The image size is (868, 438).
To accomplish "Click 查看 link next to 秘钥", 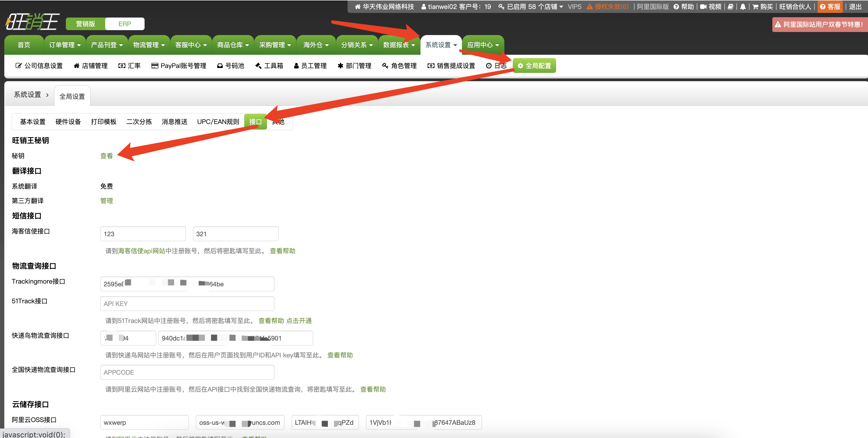I will click(x=106, y=156).
